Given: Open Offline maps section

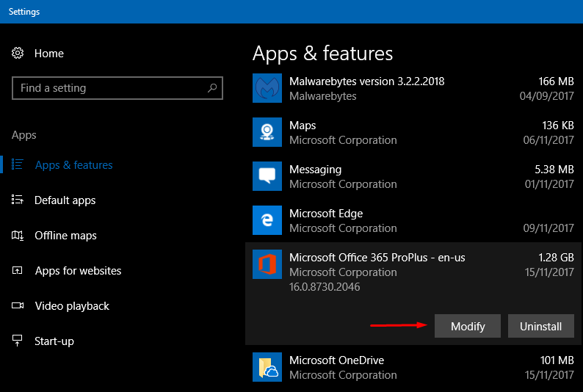Looking at the screenshot, I should point(65,236).
